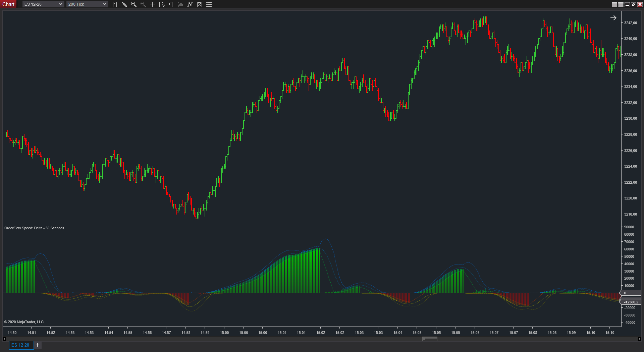Click the Chart menu label
The image size is (644, 352).
[x=8, y=4]
